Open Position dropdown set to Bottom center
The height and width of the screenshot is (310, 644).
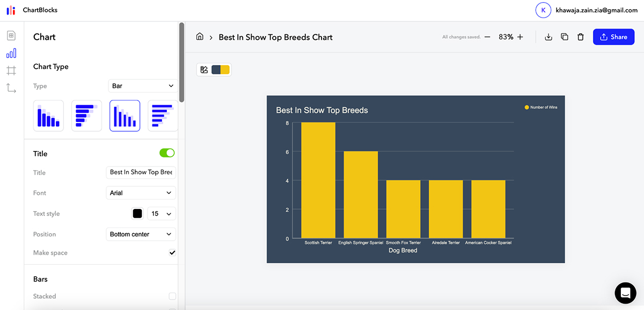click(x=141, y=234)
